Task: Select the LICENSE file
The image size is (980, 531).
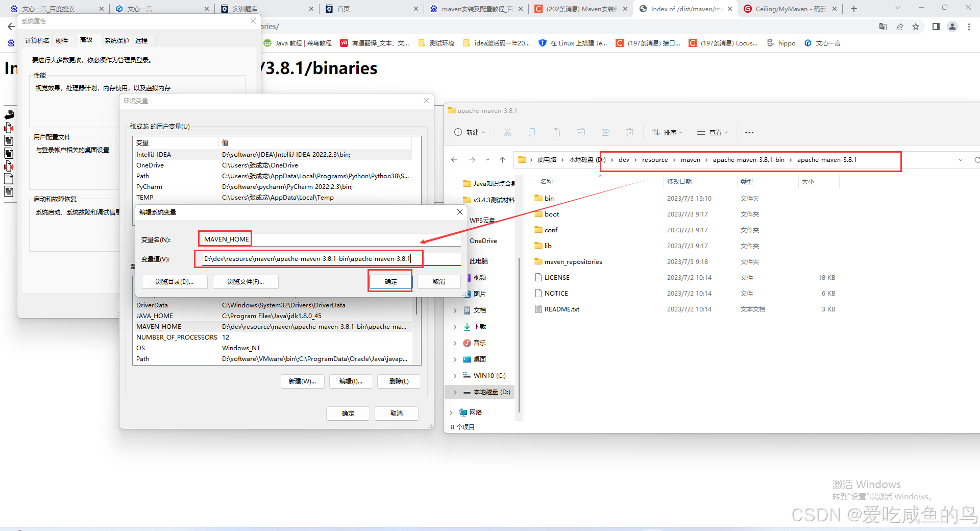Action: point(557,277)
